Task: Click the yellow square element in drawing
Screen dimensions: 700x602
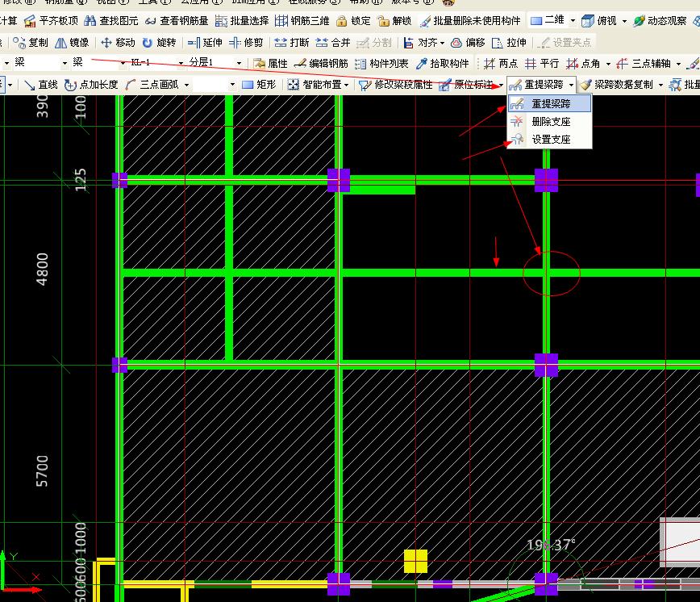Action: [x=415, y=561]
